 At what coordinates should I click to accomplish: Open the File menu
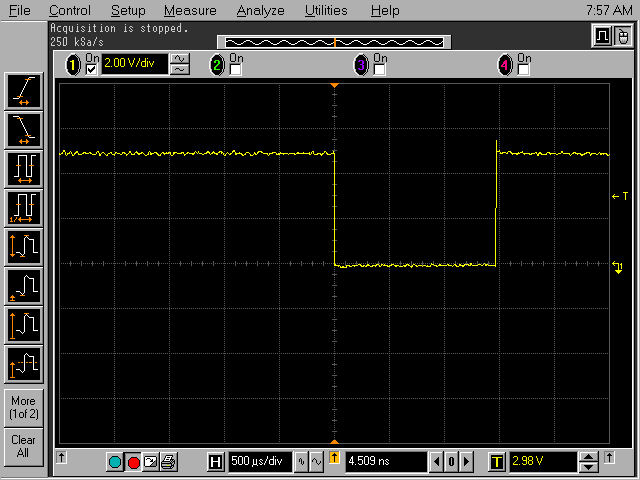pyautogui.click(x=20, y=10)
